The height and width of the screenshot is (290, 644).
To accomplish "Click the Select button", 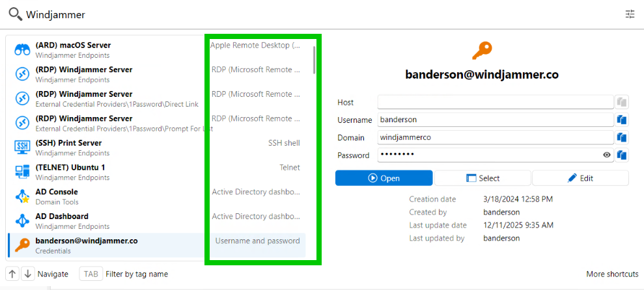I will (483, 178).
